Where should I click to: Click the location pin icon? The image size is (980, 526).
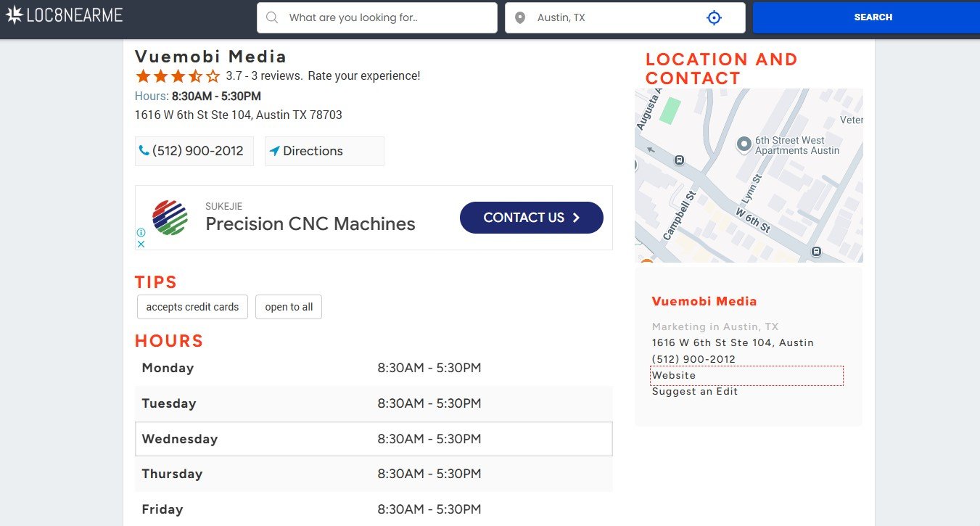[519, 17]
